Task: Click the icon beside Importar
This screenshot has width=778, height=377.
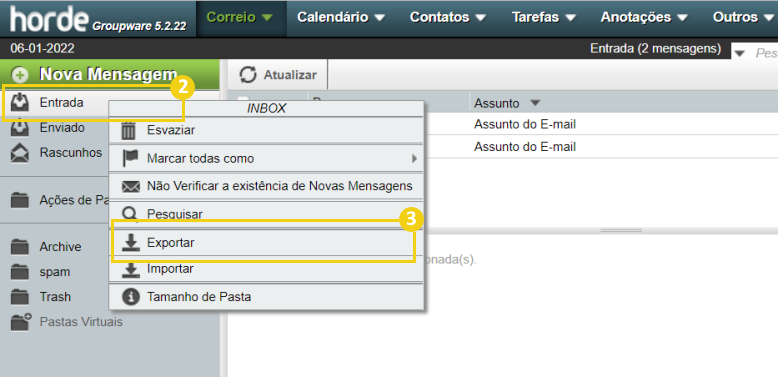Action: [x=131, y=270]
